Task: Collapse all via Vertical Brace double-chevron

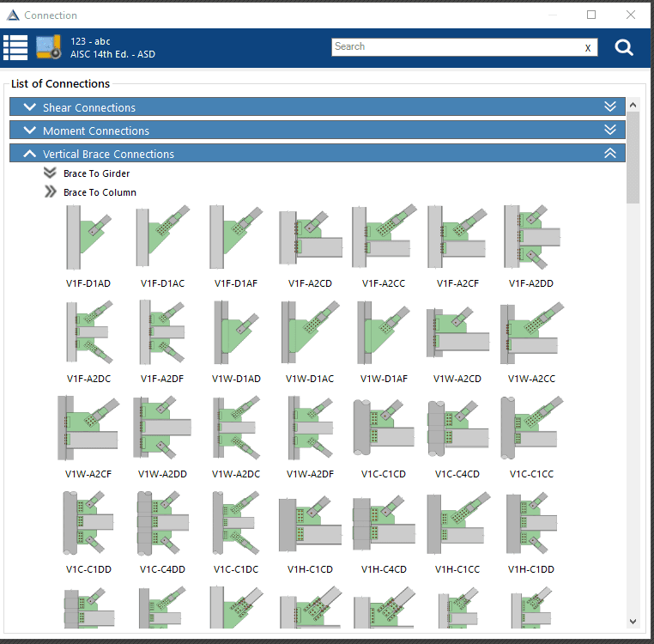Action: coord(610,153)
